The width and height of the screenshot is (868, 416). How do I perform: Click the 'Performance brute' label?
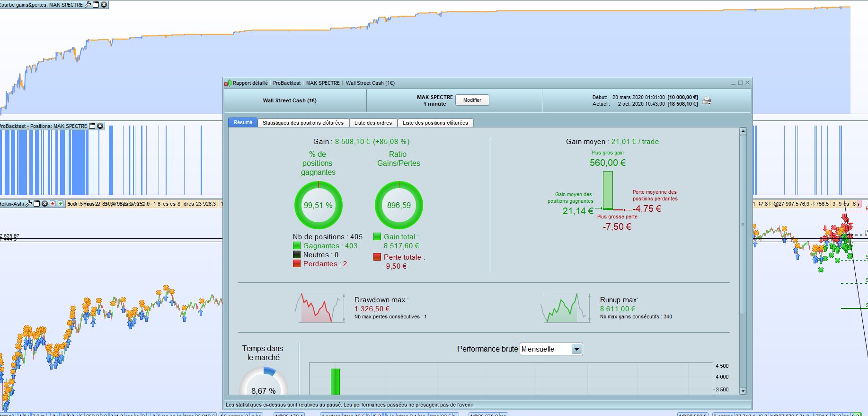(487, 349)
